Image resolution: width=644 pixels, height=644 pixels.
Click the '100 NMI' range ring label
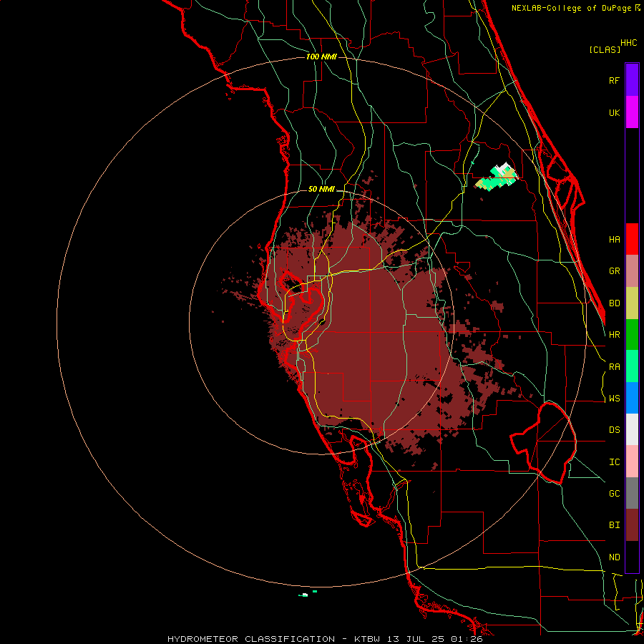click(321, 57)
